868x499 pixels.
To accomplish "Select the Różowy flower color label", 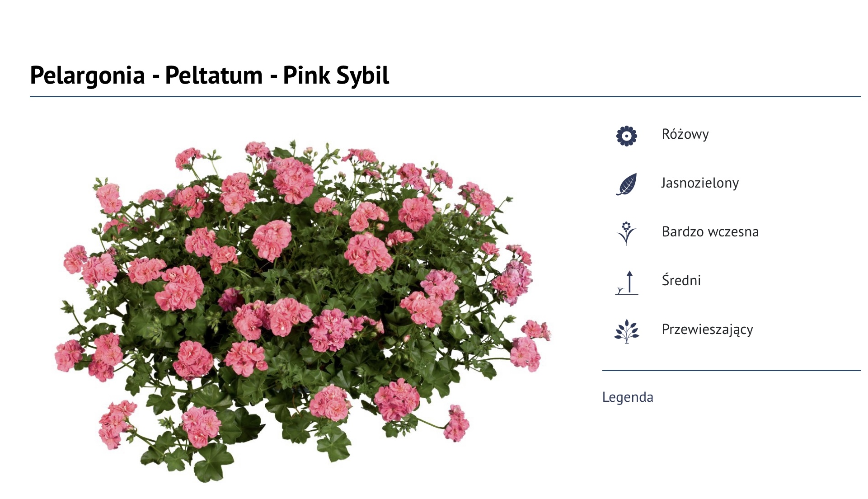I will click(685, 134).
